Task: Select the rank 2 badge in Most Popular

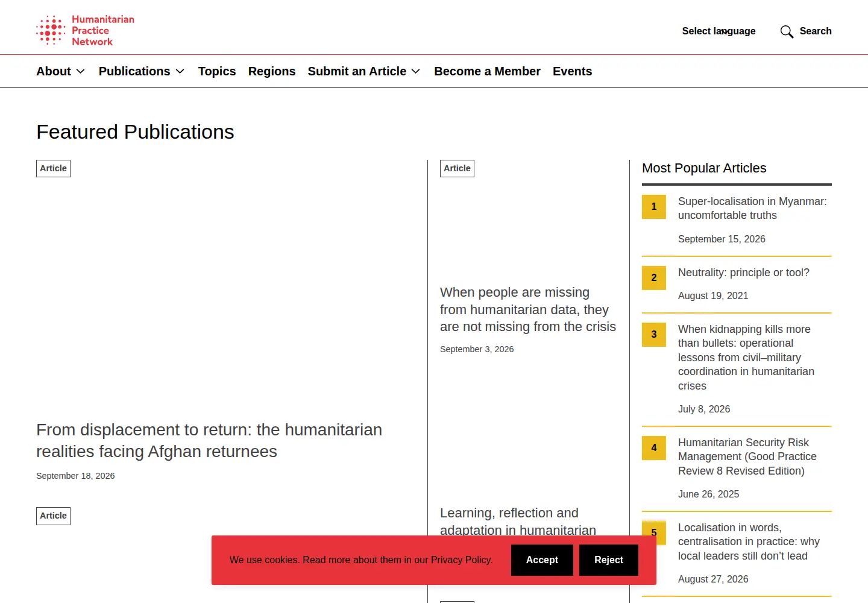Action: pyautogui.click(x=654, y=278)
